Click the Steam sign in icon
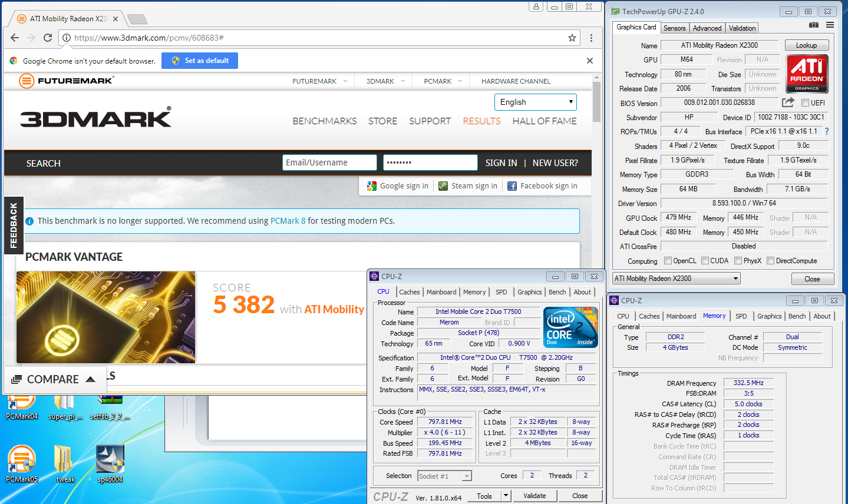Viewport: 848px width, 504px height. 443,186
